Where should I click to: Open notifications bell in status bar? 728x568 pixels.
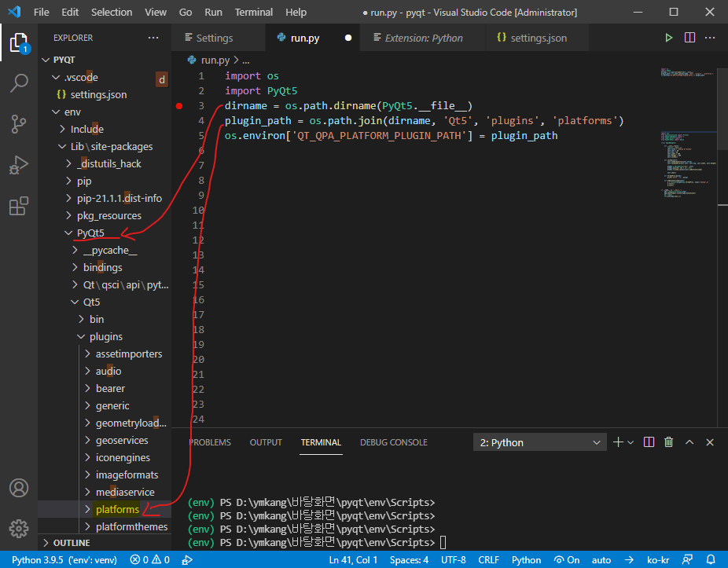[x=711, y=559]
